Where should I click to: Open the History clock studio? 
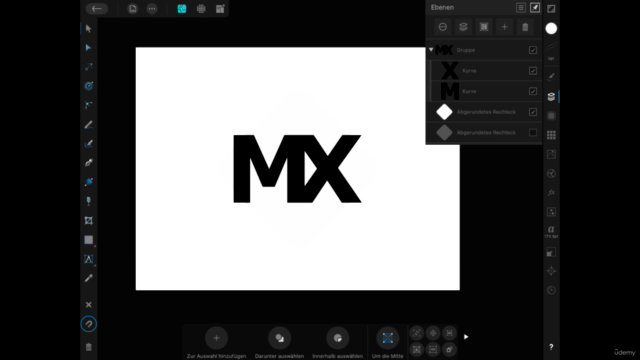(551, 290)
